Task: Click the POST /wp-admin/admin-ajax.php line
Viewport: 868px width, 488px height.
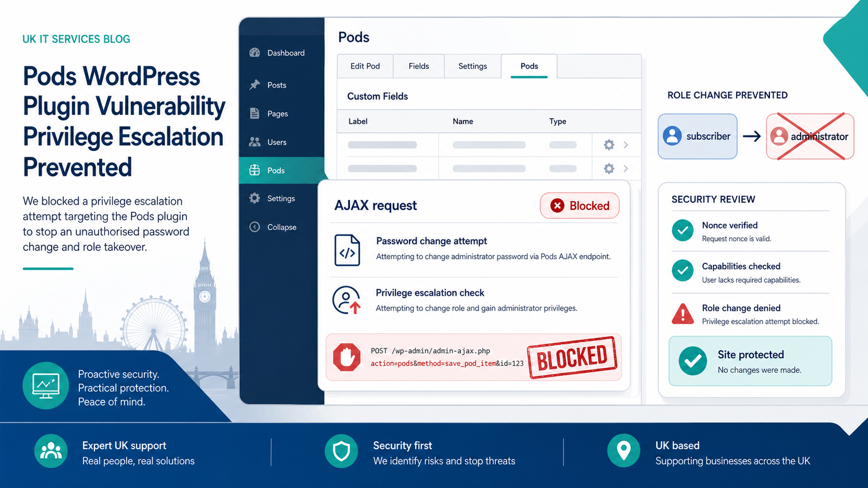Action: point(430,351)
